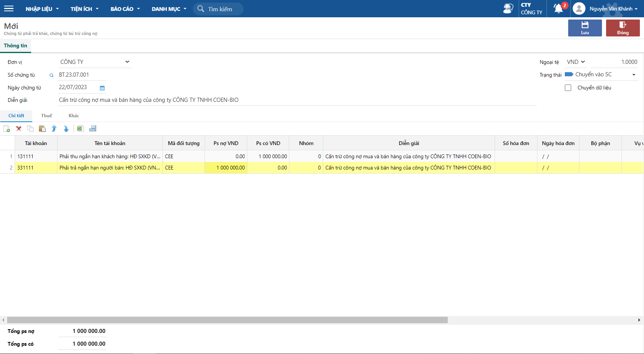Move row up with blue arrow
Screen dimensions: 644x354
tap(54, 129)
